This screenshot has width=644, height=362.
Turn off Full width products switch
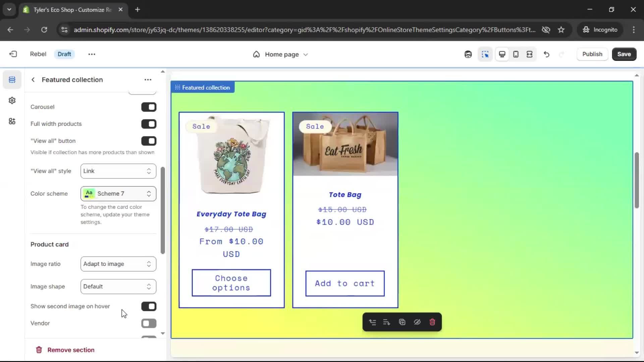[149, 124]
